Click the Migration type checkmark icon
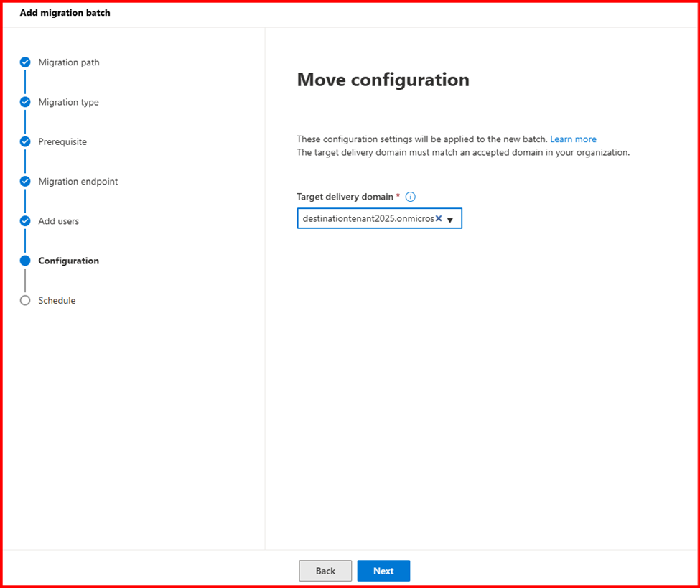The image size is (700, 588). coord(25,102)
